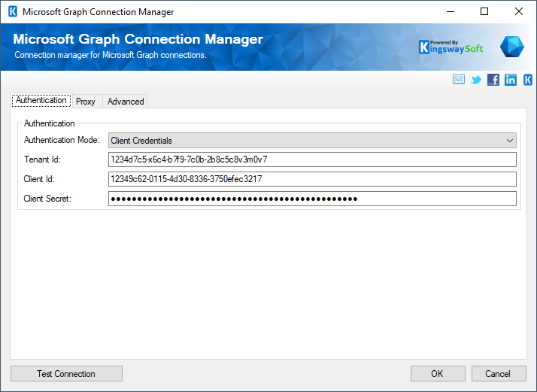Switch to the Authentication tab
537x392 pixels.
[41, 100]
